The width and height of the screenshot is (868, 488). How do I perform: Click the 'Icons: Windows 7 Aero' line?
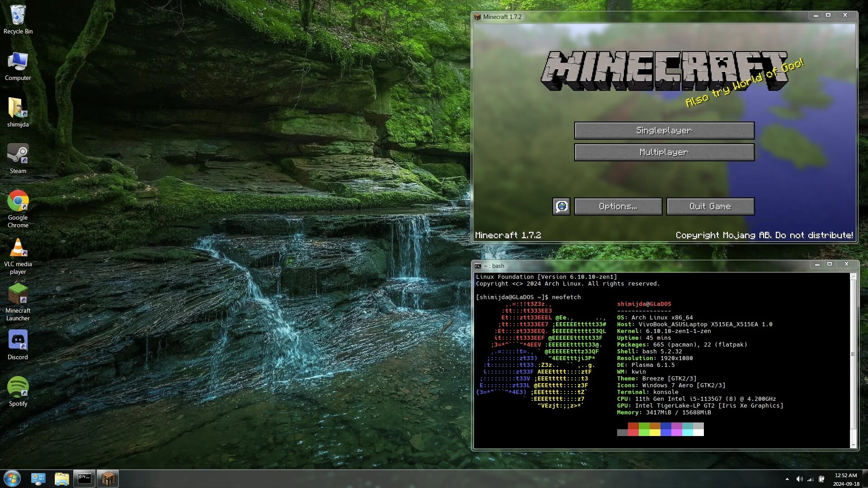pyautogui.click(x=671, y=385)
